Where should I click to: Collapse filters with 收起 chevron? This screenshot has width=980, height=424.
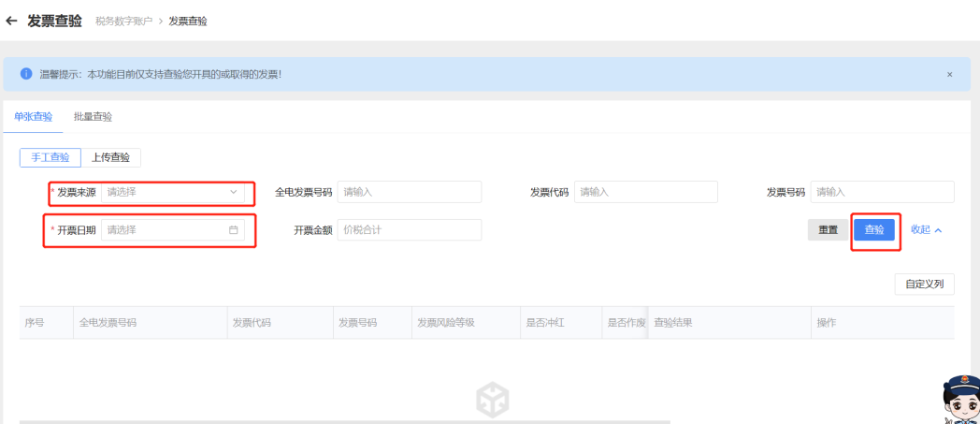[926, 229]
